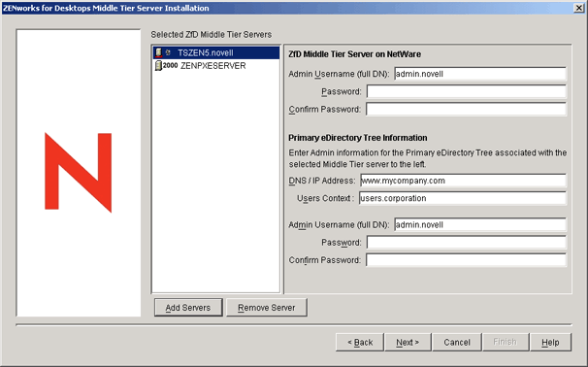Open Help for this wizard page
588x367 pixels.
[550, 342]
